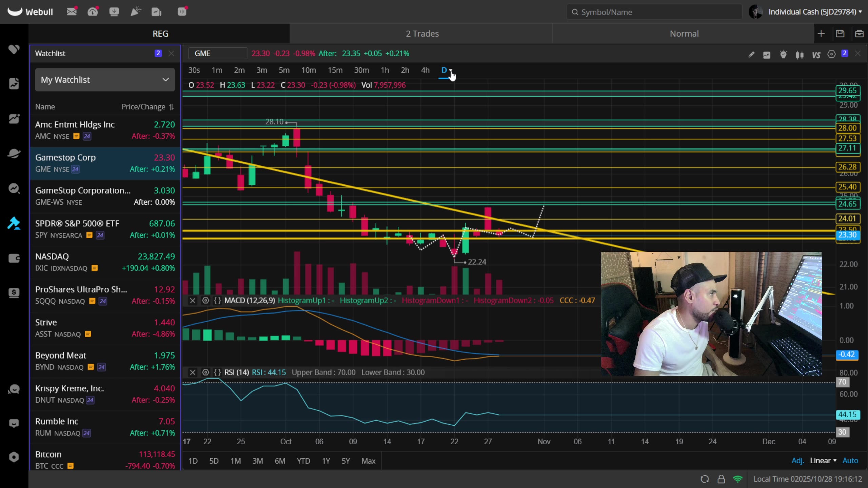Open the VS compare symbols tool
The width and height of the screenshot is (868, 488).
point(816,55)
